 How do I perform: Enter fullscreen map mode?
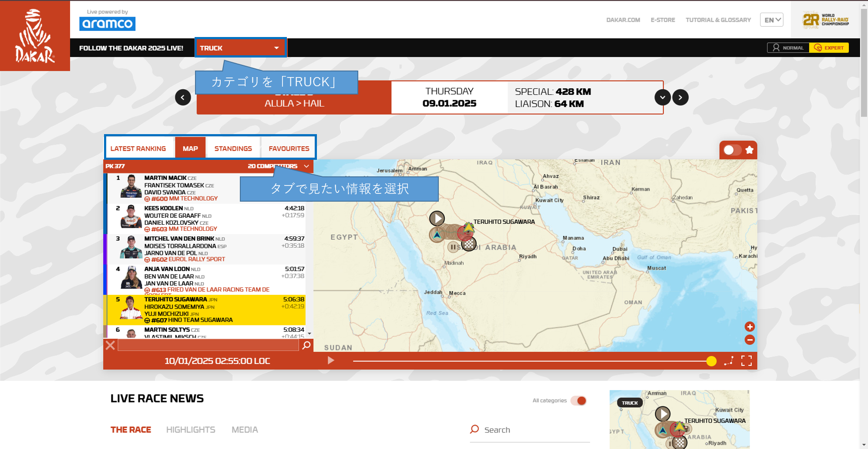[747, 361]
